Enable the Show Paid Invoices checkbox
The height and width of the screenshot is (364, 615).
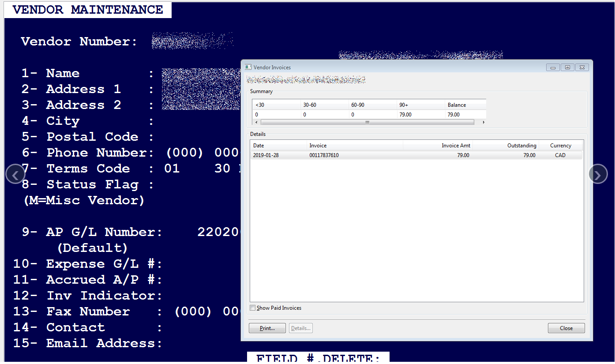[253, 308]
